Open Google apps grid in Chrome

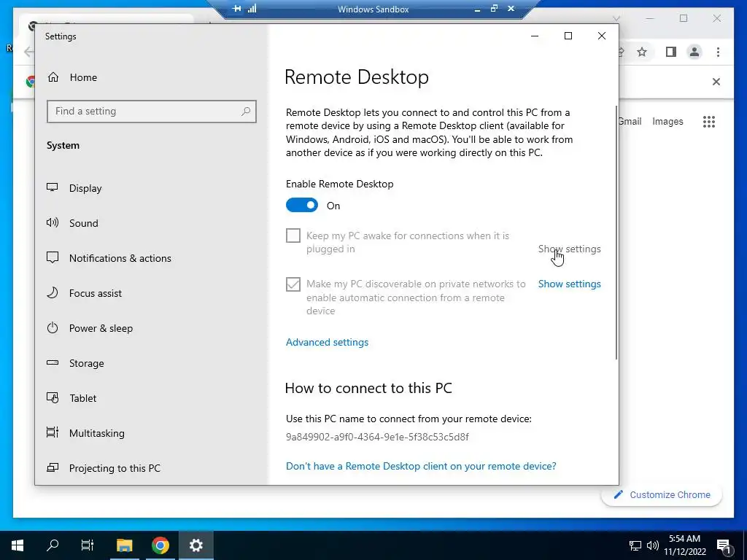coord(709,122)
